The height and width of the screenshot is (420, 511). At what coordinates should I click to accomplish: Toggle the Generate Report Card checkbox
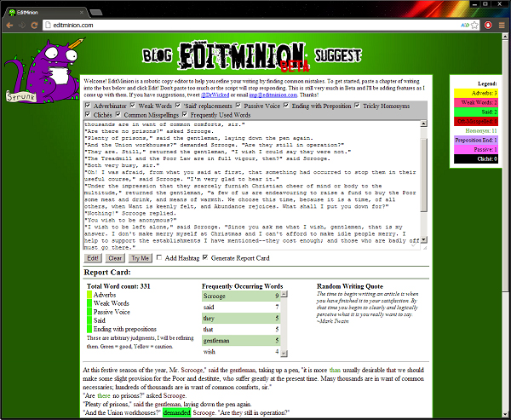click(205, 257)
